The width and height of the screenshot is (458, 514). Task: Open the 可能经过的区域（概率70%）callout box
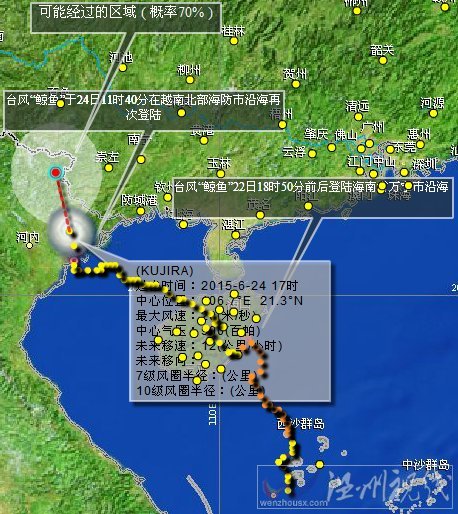[x=126, y=18]
